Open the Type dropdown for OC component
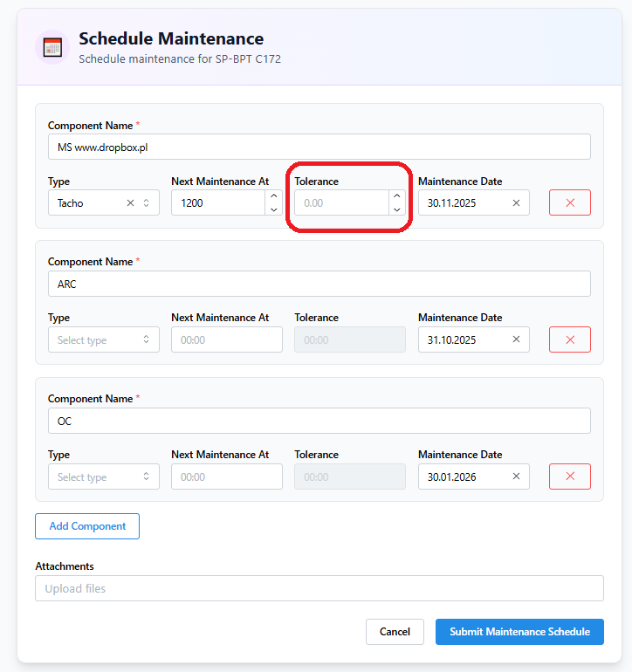Image resolution: width=632 pixels, height=672 pixels. pyautogui.click(x=103, y=477)
